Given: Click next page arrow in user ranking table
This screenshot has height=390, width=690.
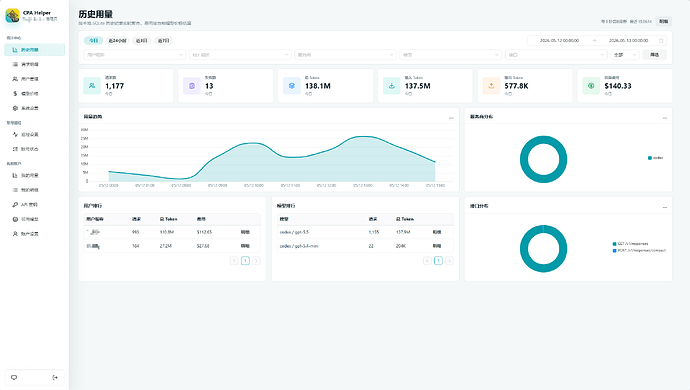Looking at the screenshot, I should [256, 261].
